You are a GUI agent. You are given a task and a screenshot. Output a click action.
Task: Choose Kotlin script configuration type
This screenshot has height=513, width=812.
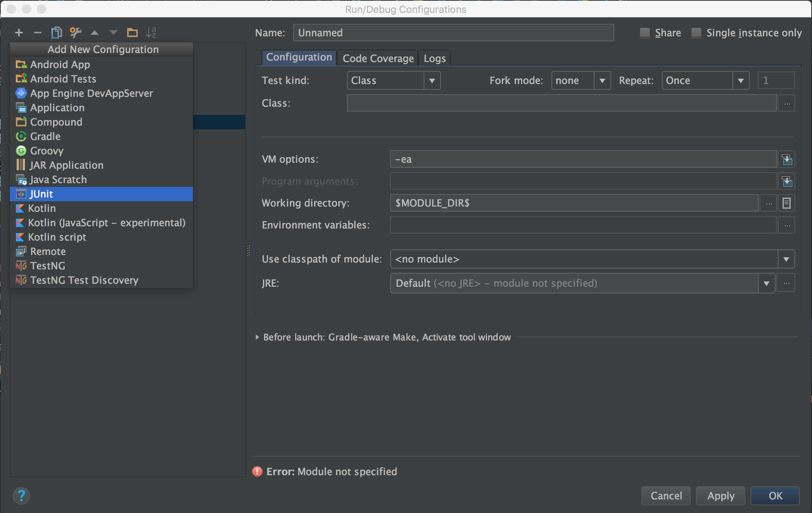[101, 237]
